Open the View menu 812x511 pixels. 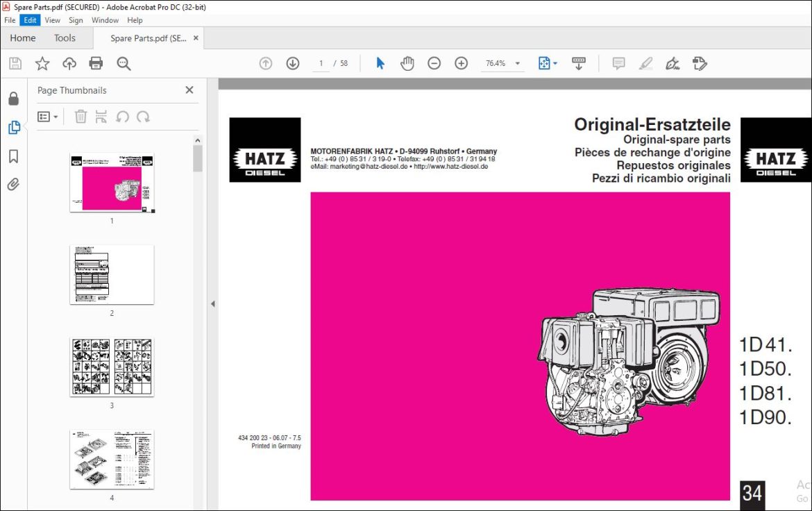(52, 20)
